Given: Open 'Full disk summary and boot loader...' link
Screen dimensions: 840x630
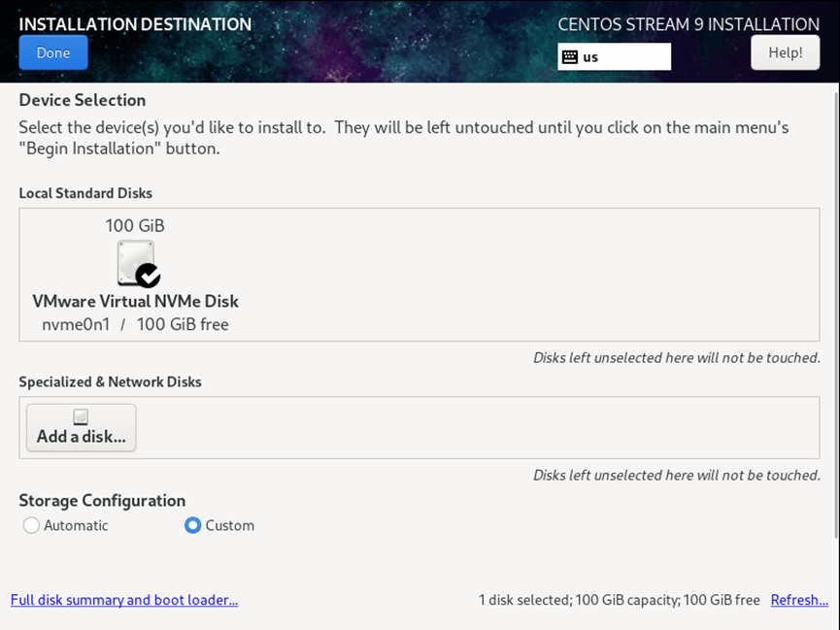Looking at the screenshot, I should pos(123,600).
